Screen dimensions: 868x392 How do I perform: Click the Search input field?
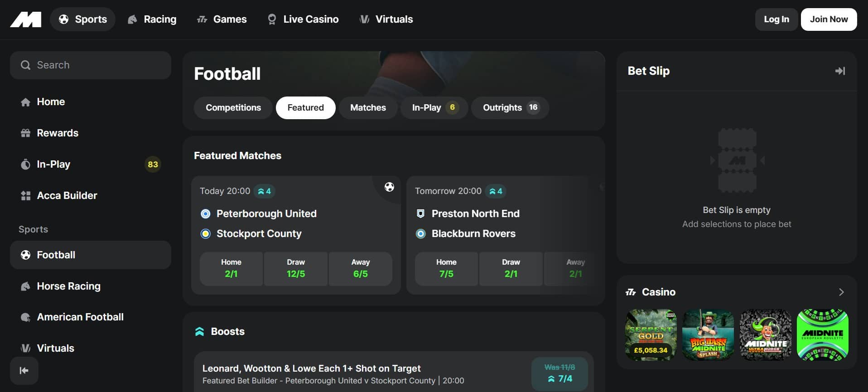[x=91, y=65]
